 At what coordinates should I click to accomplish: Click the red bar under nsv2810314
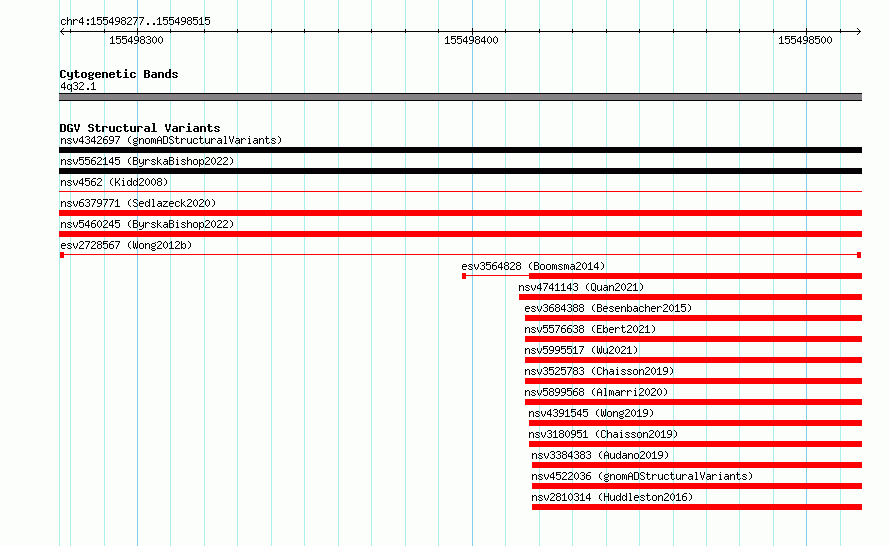tap(697, 507)
